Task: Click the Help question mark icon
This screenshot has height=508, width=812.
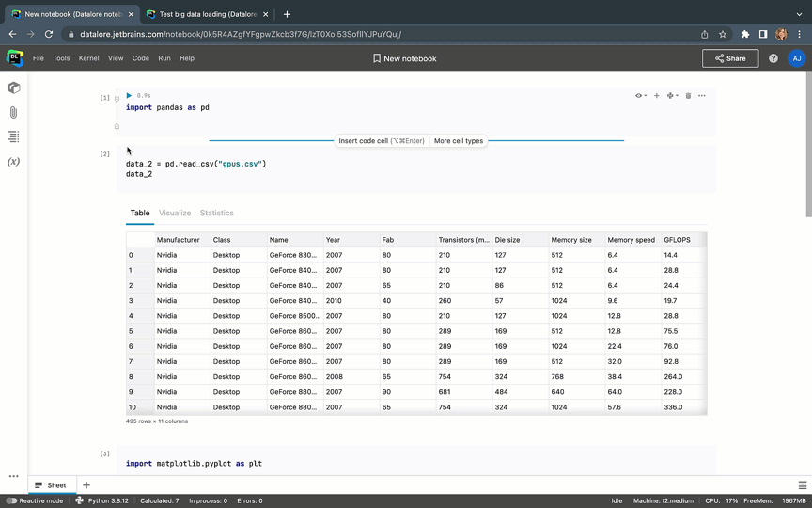Action: [773, 58]
